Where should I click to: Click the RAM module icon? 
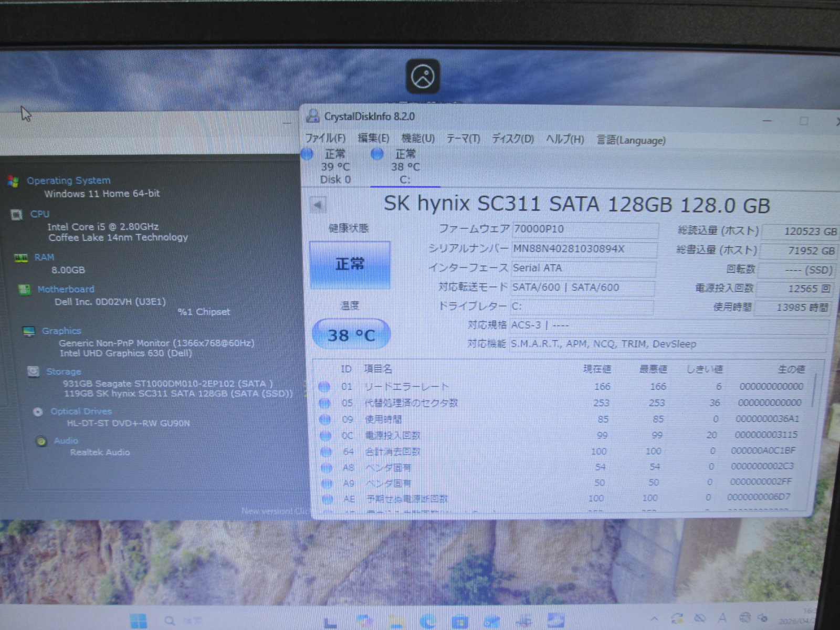pyautogui.click(x=21, y=258)
